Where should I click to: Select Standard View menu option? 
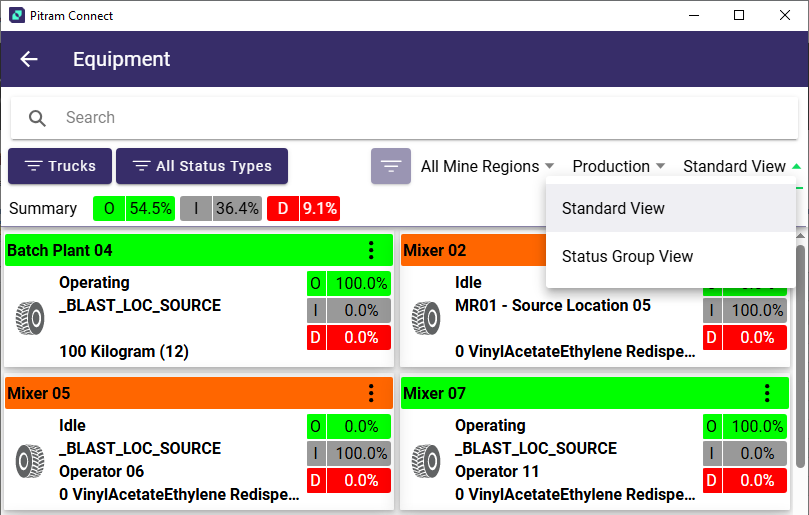click(670, 208)
